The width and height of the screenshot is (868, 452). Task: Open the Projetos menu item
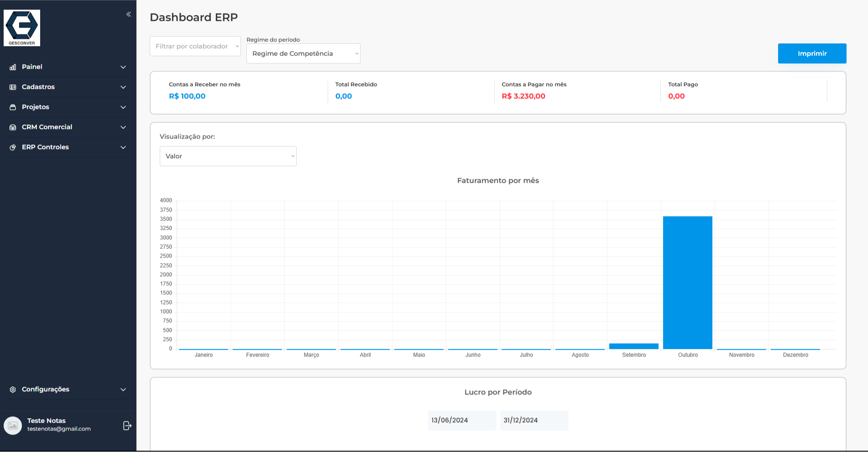(68, 107)
